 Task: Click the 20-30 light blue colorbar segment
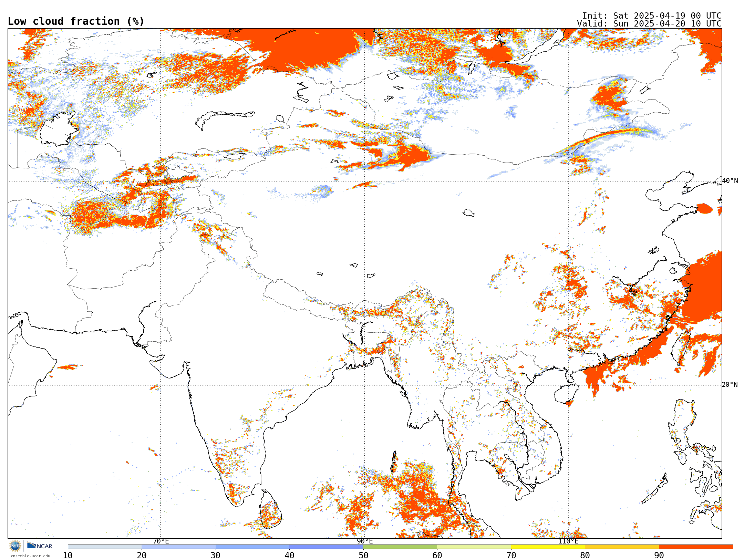coord(178,547)
